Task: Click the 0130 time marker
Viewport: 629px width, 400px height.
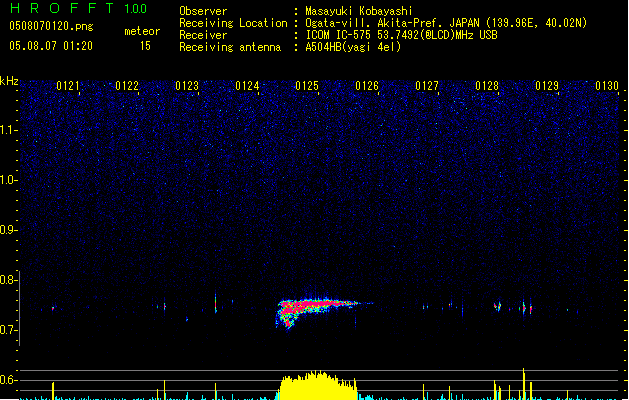Action: pos(607,86)
